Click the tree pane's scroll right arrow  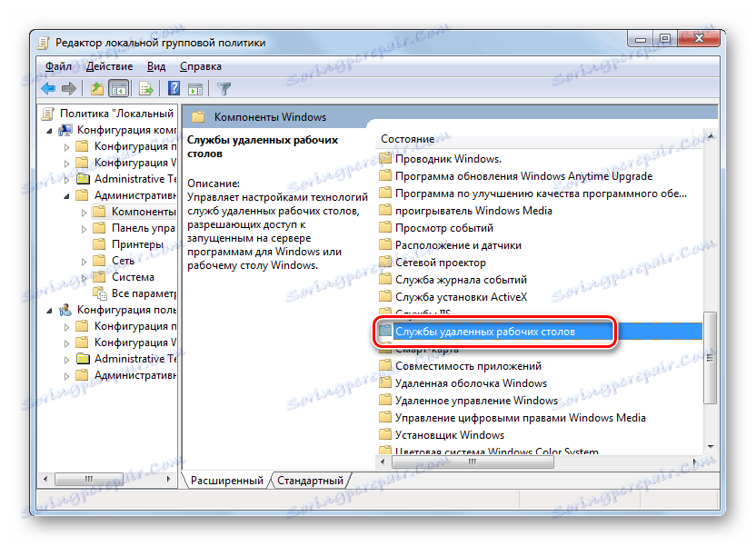(x=168, y=479)
